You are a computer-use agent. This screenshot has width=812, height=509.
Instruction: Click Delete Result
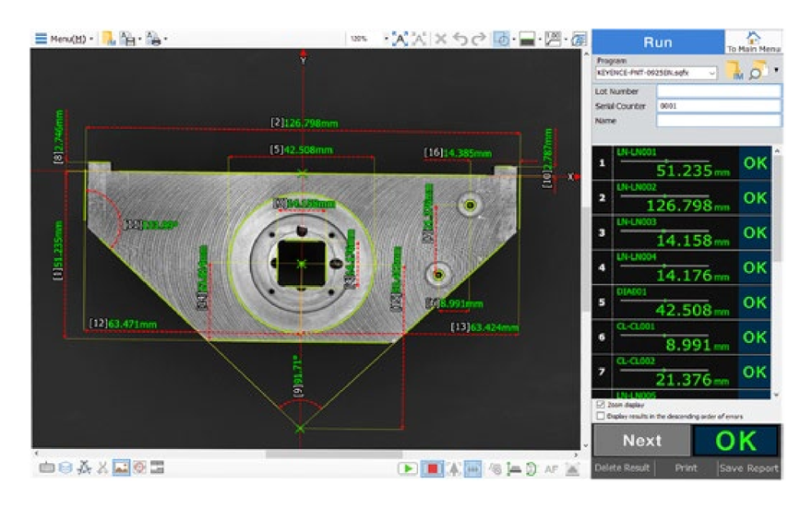[622, 468]
